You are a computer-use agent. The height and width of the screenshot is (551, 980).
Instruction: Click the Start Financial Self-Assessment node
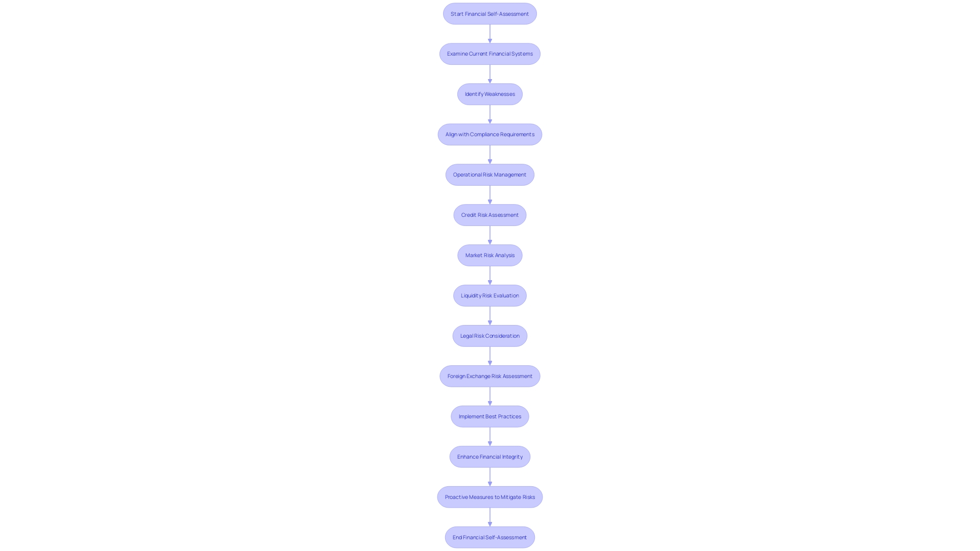coord(489,13)
